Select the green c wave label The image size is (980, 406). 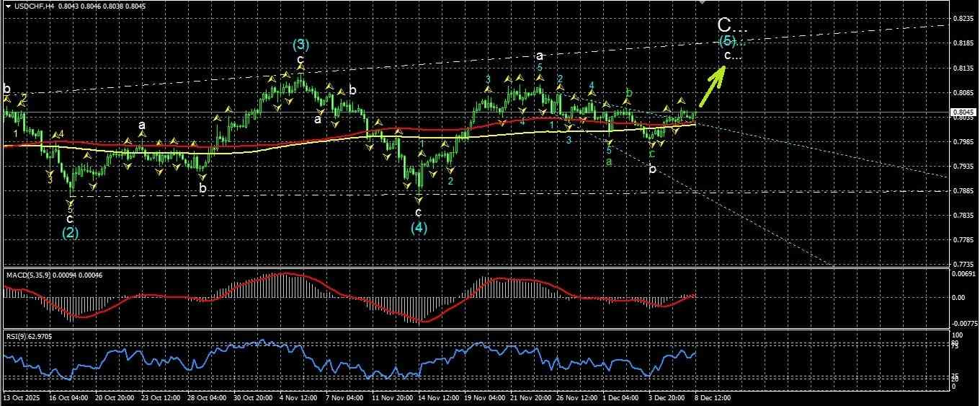coord(651,154)
